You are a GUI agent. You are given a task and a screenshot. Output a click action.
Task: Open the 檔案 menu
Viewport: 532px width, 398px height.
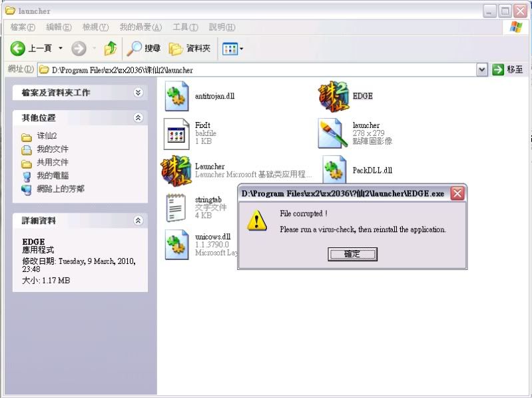coord(23,27)
